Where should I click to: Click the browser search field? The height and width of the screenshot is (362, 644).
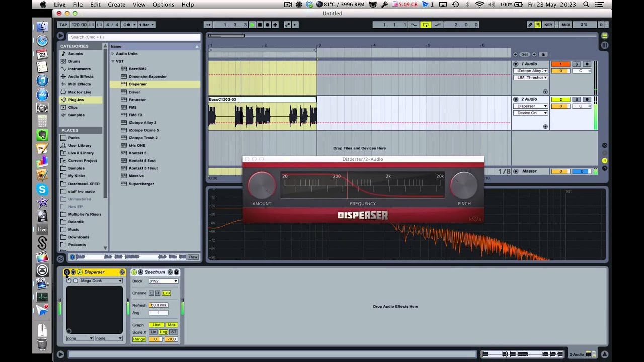134,37
